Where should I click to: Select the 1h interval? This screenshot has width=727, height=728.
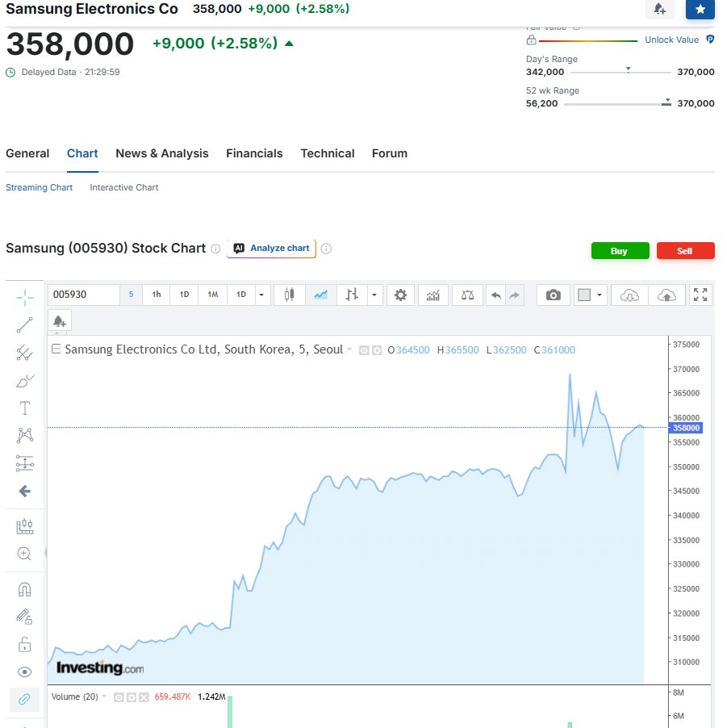[x=157, y=295]
